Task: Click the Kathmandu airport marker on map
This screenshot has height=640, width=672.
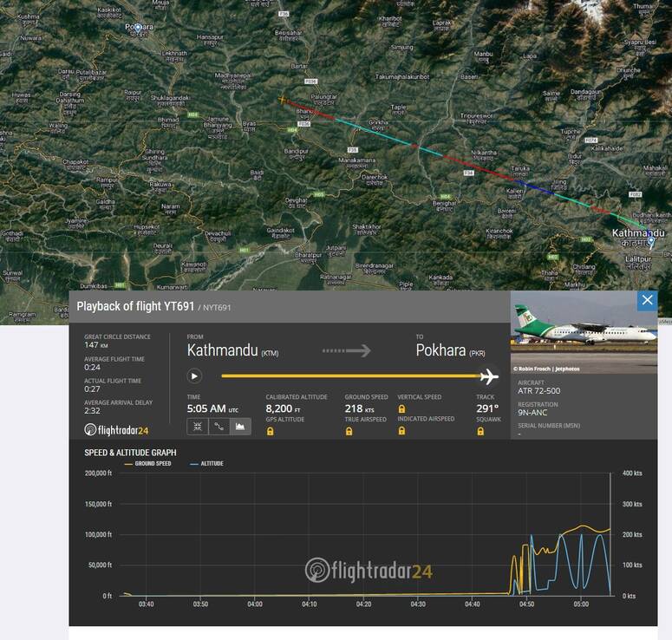Action: coord(651,243)
